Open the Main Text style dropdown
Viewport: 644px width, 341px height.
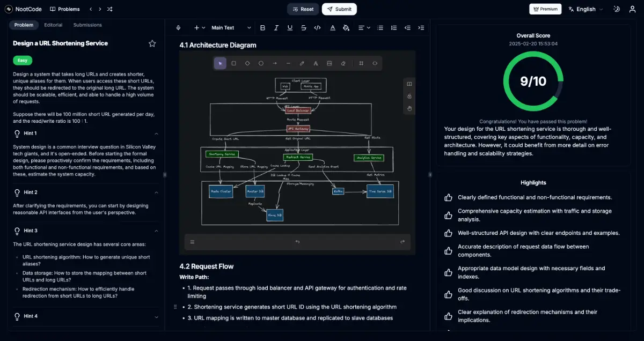tap(231, 28)
